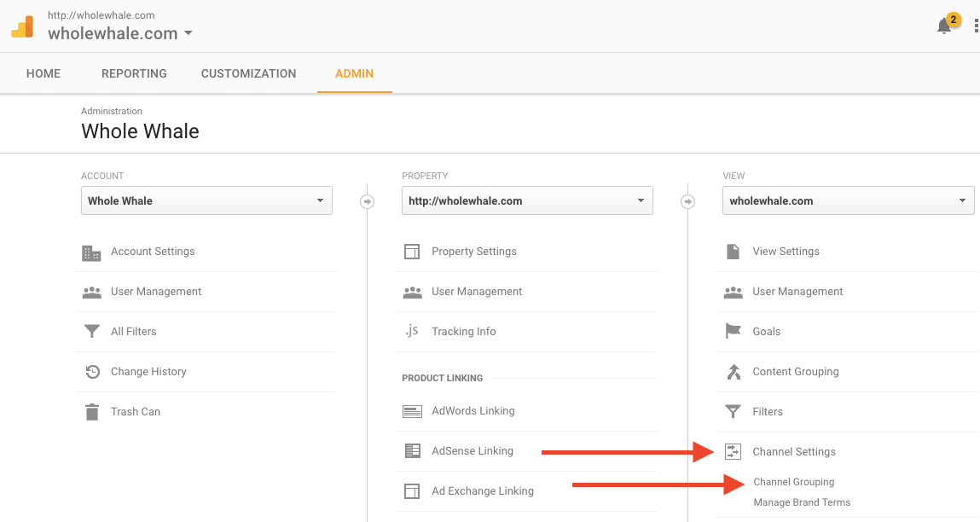Image resolution: width=980 pixels, height=522 pixels.
Task: Click the http://wholewhale.com header URL text
Action: [x=101, y=15]
